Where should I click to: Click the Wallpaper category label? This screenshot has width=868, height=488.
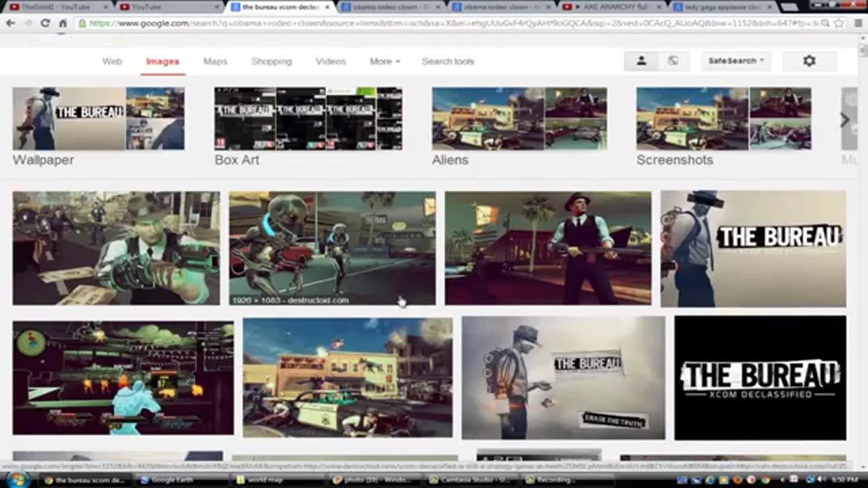point(43,160)
